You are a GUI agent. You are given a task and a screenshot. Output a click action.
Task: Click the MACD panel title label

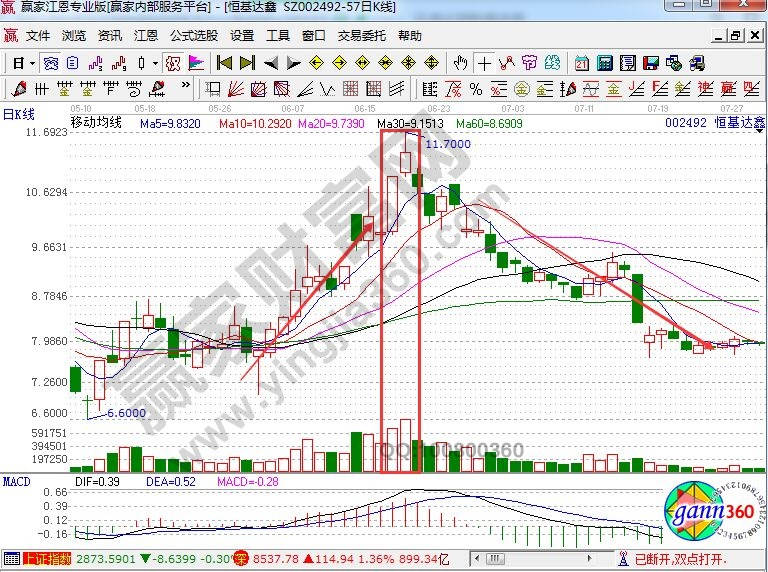coord(16,481)
